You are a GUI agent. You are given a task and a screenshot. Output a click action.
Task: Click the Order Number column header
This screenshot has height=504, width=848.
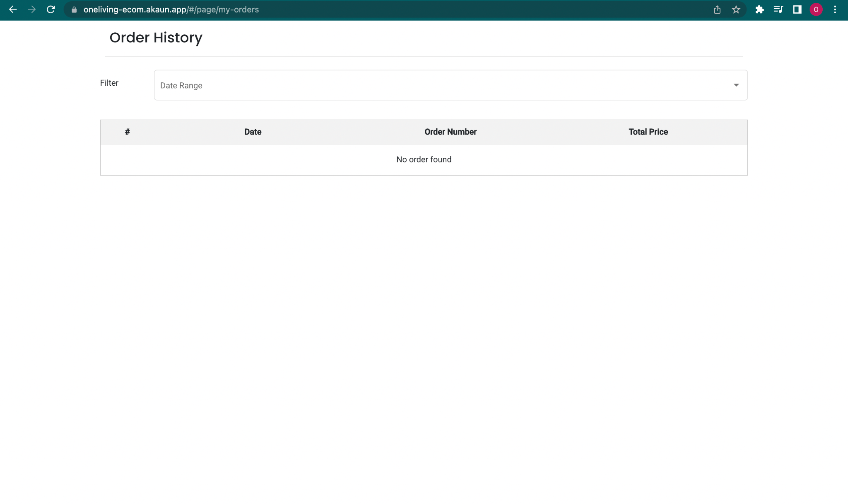[x=450, y=132]
